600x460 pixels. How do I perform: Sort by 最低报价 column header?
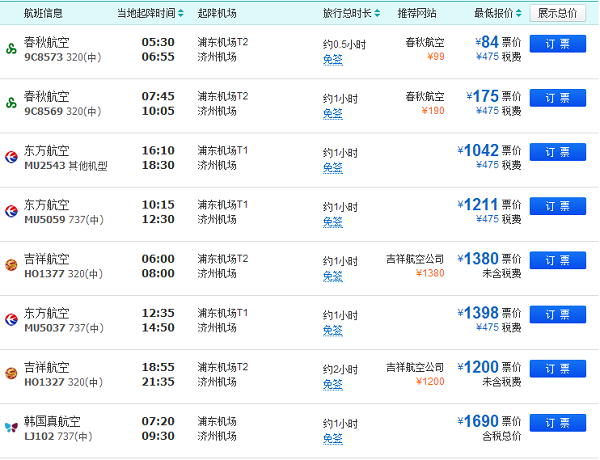(x=497, y=13)
